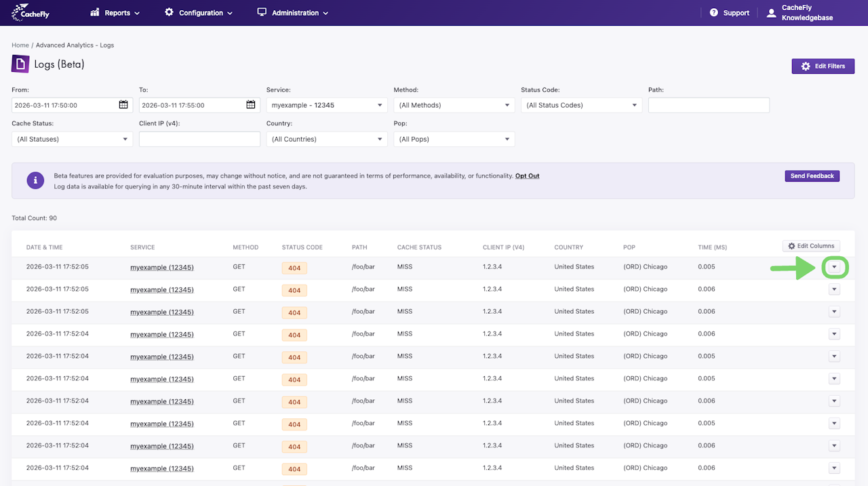Open the To date calendar picker
The height and width of the screenshot is (486, 868).
pyautogui.click(x=251, y=105)
